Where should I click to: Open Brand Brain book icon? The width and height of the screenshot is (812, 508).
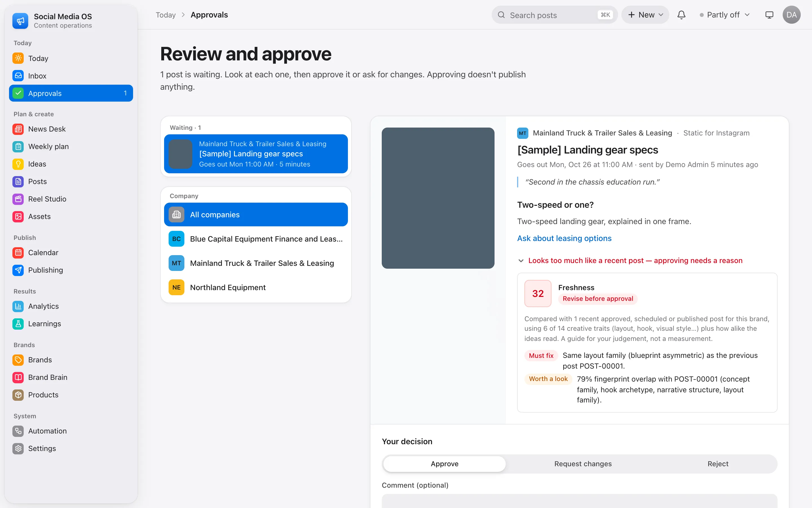coord(18,377)
